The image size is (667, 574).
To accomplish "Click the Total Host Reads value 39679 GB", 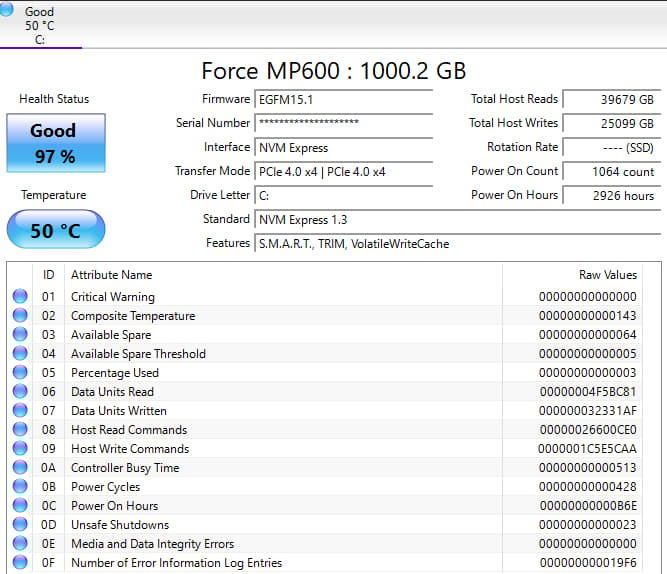I will click(612, 99).
